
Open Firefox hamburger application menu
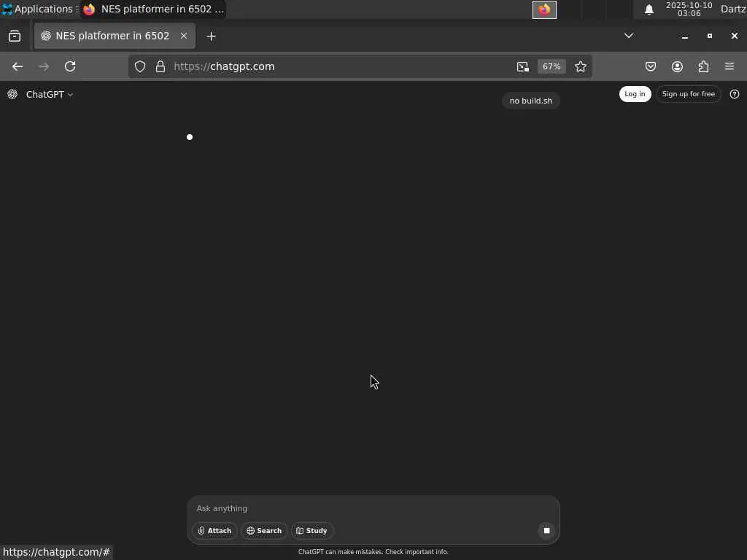729,66
